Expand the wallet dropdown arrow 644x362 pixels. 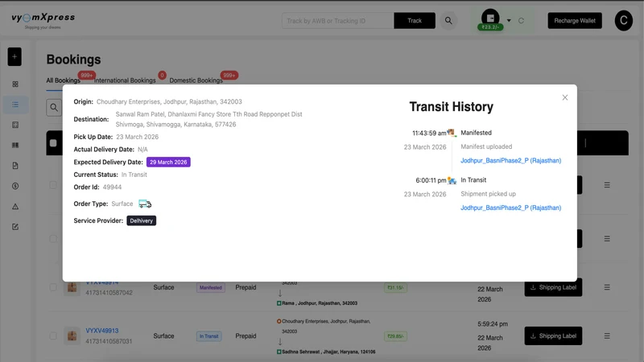point(509,21)
